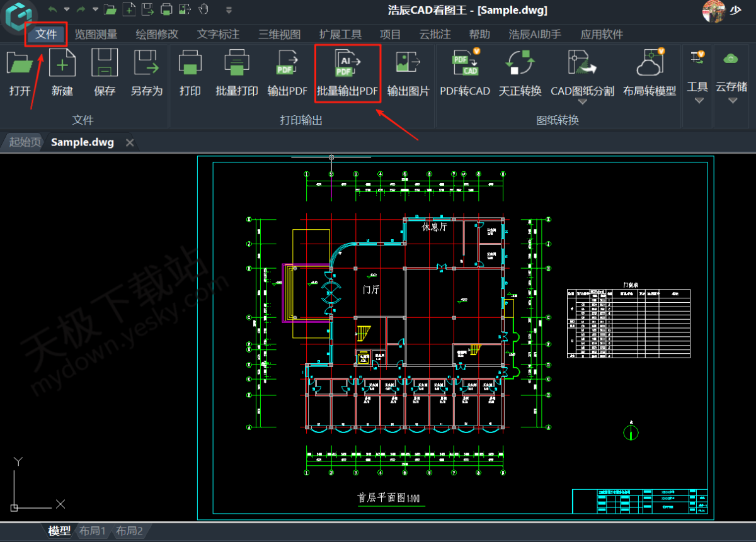The height and width of the screenshot is (542, 756).
Task: Open the 应用软件 ribbon tab
Action: coord(602,34)
